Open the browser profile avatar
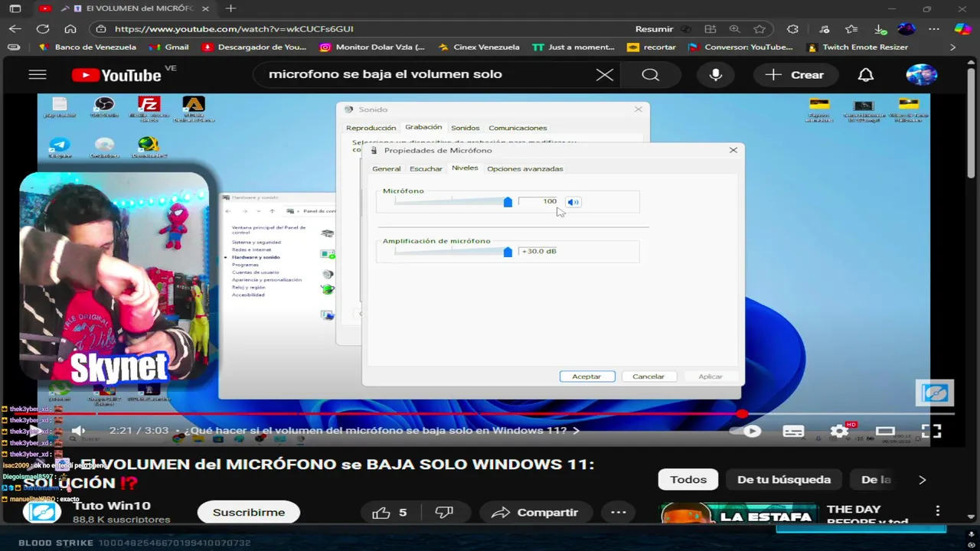This screenshot has height=551, width=980. (906, 29)
